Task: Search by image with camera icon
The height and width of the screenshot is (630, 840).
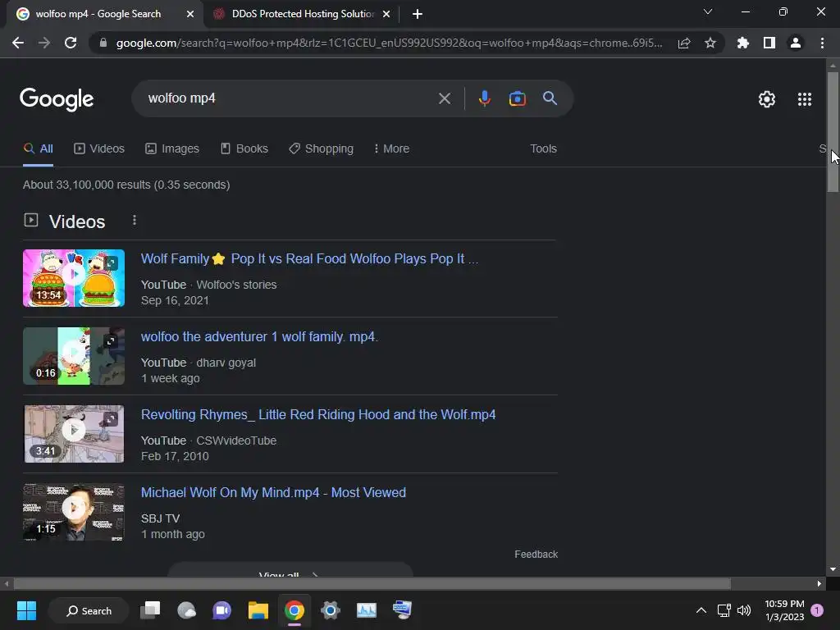Action: tap(517, 98)
